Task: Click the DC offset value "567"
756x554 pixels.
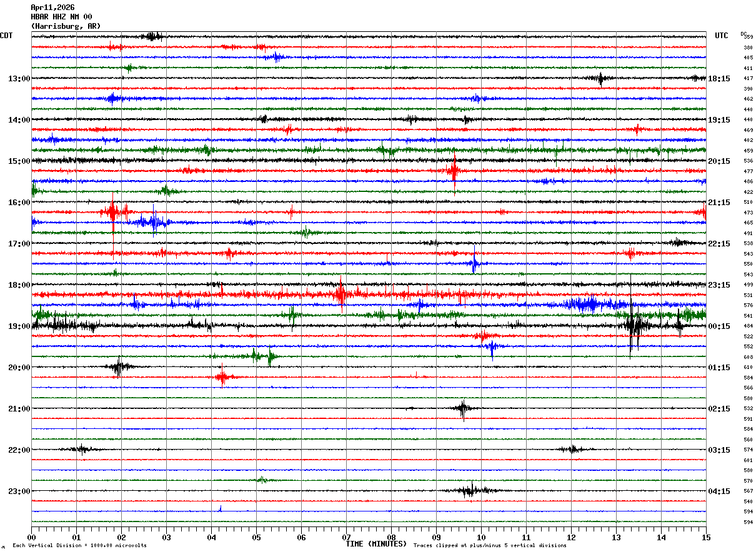Action: pyautogui.click(x=748, y=491)
